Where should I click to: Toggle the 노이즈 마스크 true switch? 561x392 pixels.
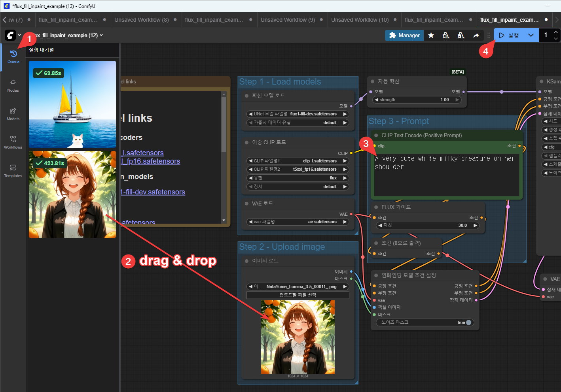pyautogui.click(x=468, y=322)
